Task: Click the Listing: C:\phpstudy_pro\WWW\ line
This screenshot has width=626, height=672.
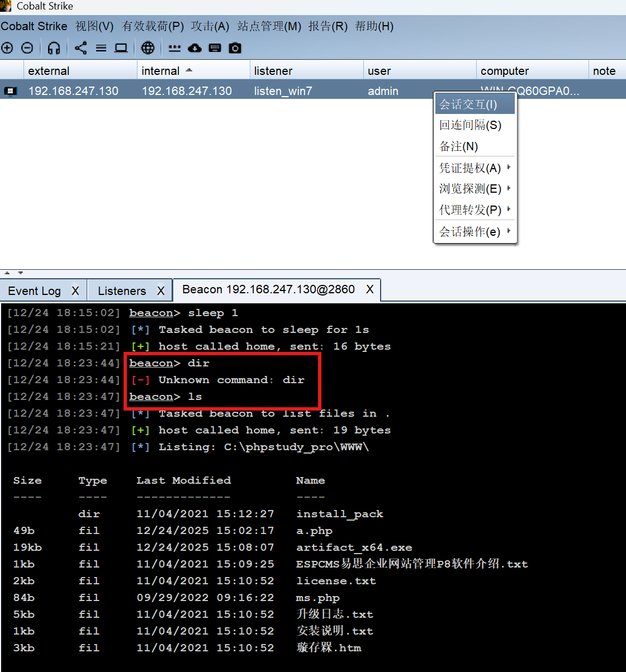Action: point(264,447)
